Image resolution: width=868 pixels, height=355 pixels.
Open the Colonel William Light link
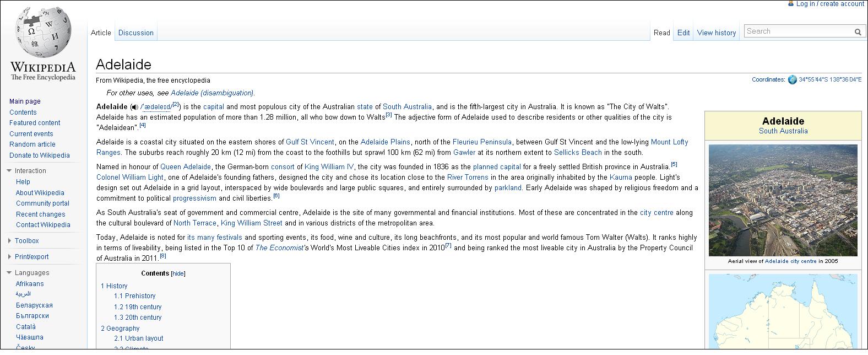(x=130, y=177)
